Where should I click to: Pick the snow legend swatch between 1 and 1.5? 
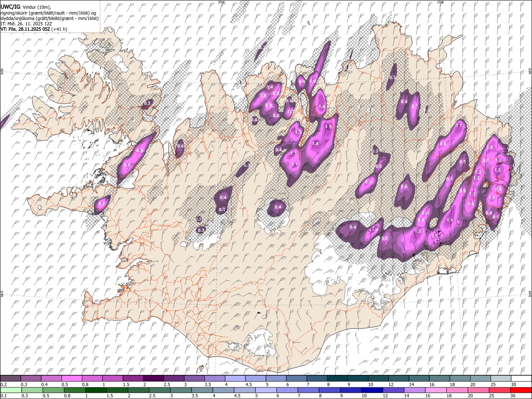(112, 378)
